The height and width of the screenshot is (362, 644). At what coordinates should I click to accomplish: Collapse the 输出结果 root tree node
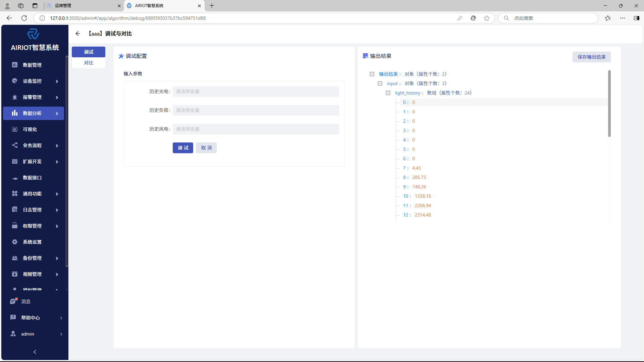pos(372,74)
